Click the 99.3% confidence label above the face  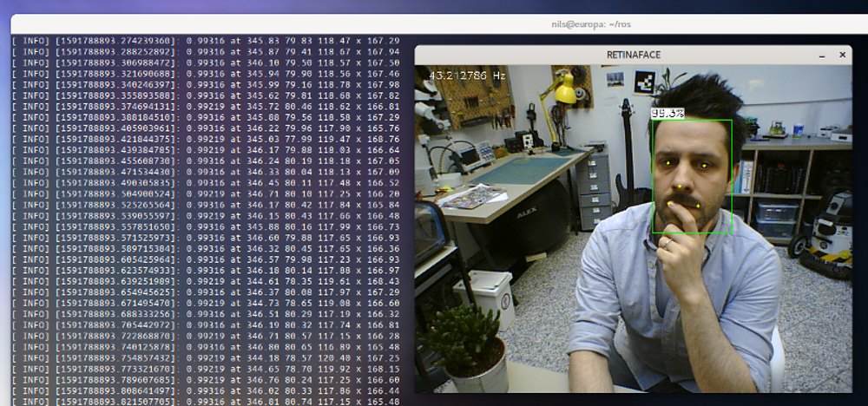[x=667, y=114]
